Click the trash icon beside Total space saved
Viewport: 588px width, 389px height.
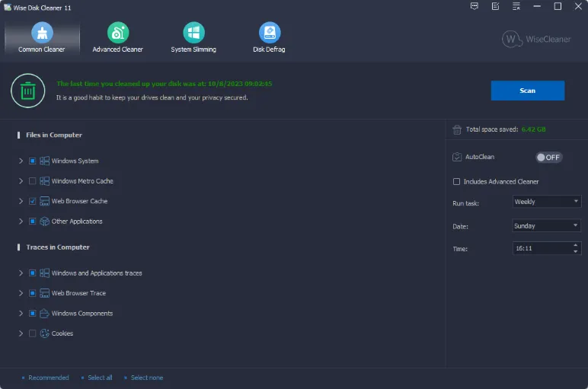click(457, 129)
